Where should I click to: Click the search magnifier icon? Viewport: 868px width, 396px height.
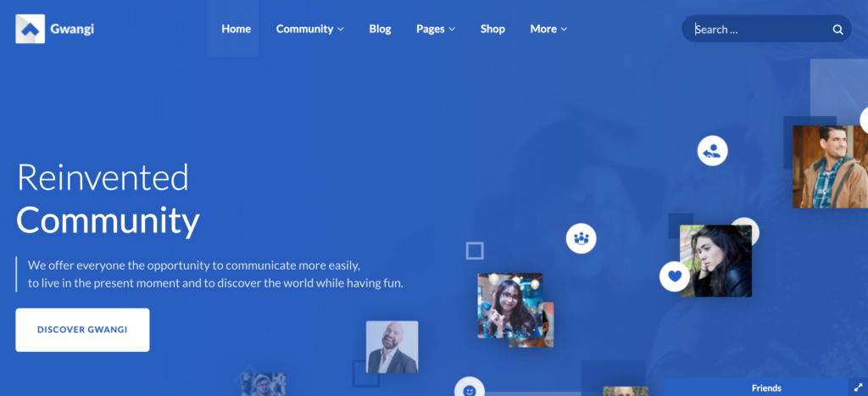click(837, 30)
